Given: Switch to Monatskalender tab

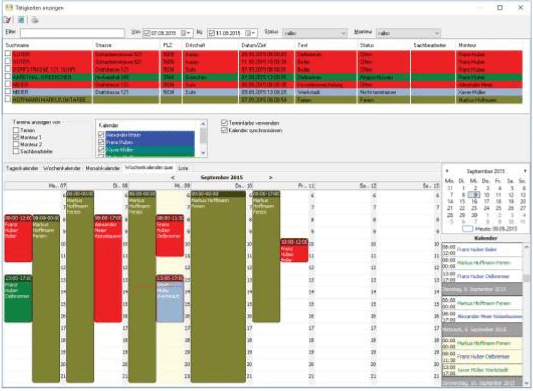Looking at the screenshot, I should pos(102,168).
